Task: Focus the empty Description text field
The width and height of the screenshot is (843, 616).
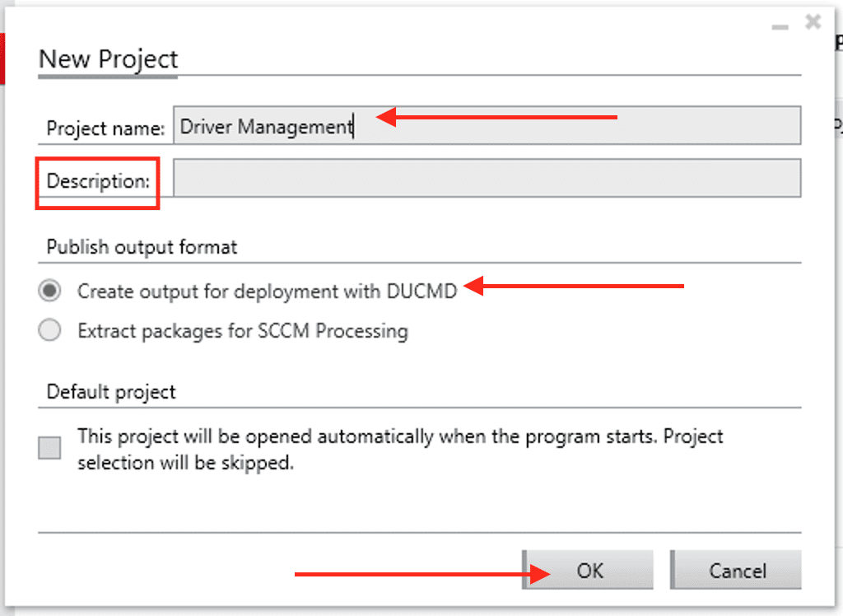Action: pyautogui.click(x=486, y=179)
